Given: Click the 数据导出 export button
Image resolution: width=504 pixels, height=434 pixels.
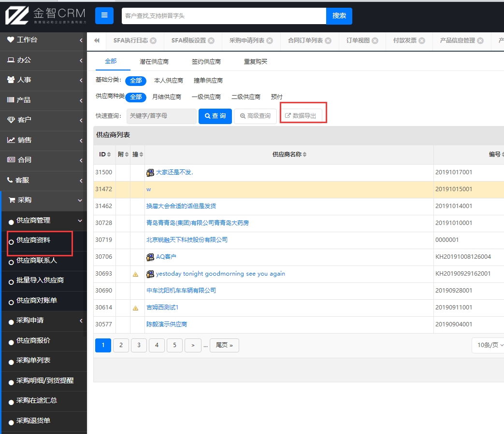Looking at the screenshot, I should pyautogui.click(x=301, y=116).
